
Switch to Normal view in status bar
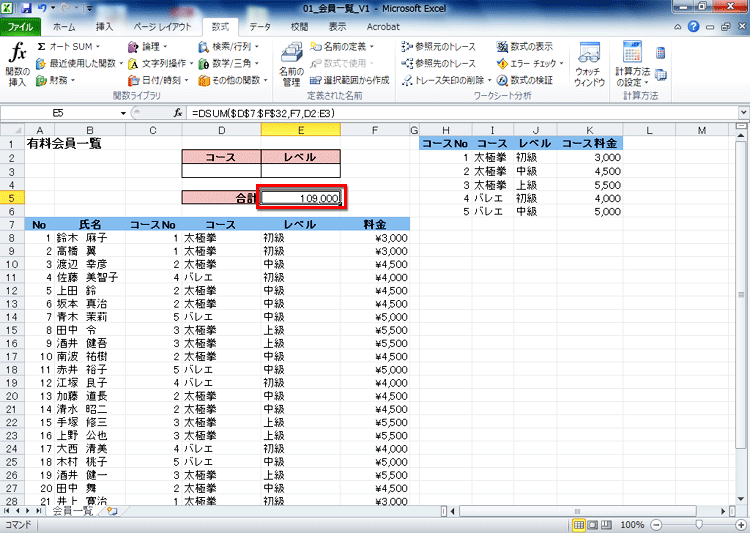(579, 525)
